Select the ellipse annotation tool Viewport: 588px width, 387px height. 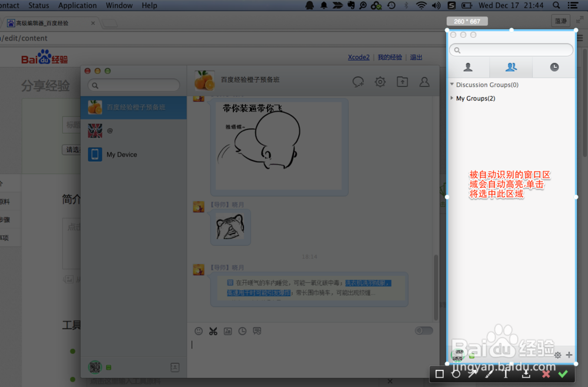(456, 374)
